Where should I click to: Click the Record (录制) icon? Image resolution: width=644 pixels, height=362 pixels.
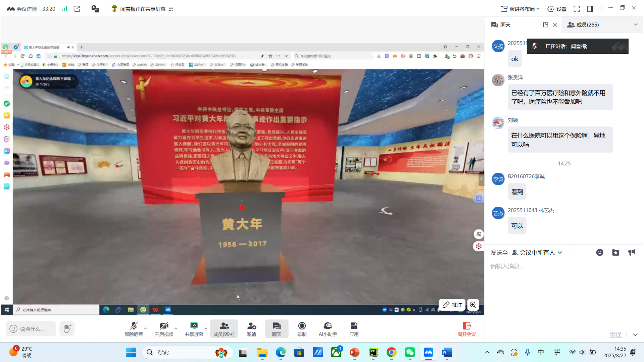[302, 329]
